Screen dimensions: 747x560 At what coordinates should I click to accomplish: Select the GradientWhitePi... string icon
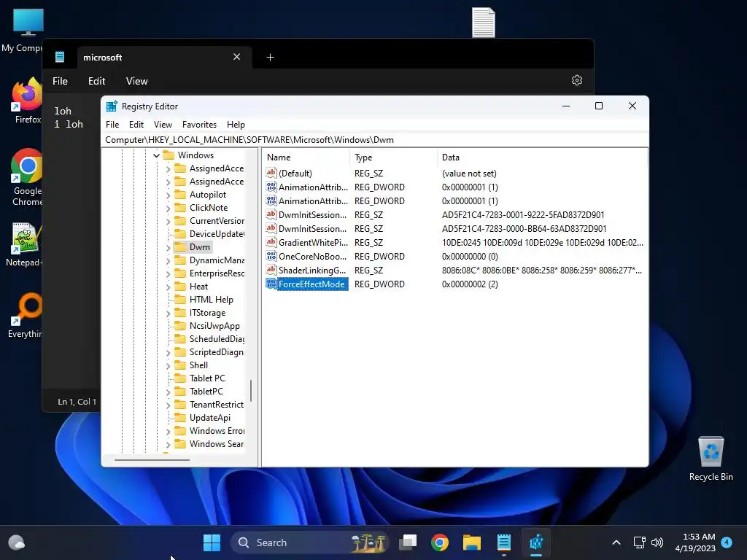pos(271,242)
